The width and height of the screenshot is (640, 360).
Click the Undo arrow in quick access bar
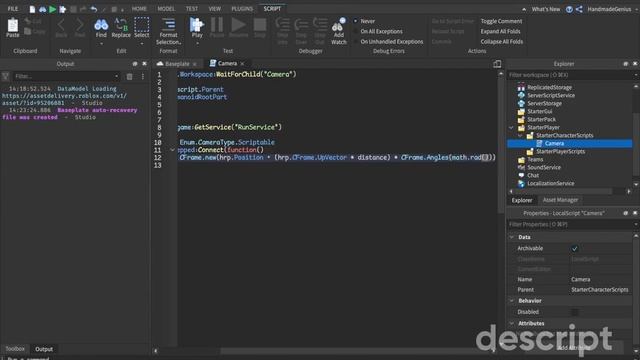pyautogui.click(x=93, y=9)
